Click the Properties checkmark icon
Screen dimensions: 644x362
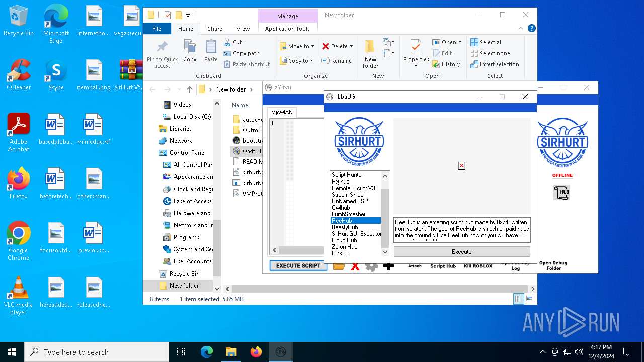tap(416, 47)
